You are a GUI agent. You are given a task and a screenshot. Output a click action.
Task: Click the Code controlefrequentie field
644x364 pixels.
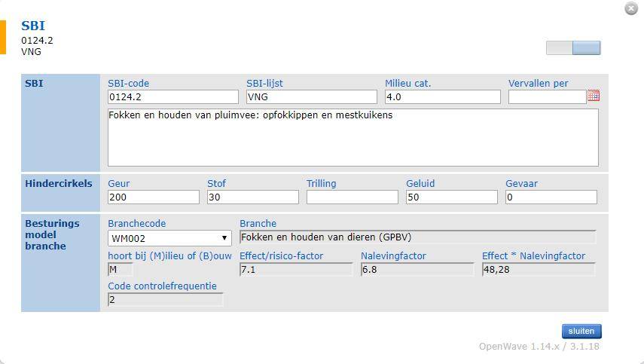[x=166, y=299]
